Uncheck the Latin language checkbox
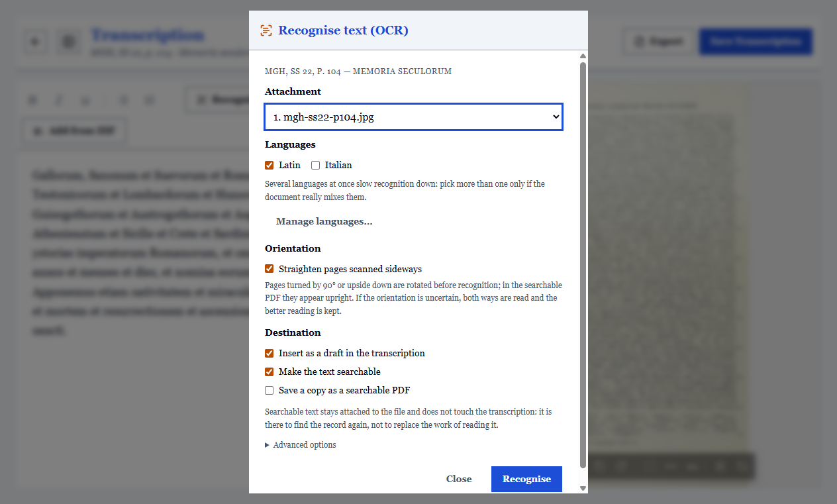 [x=270, y=165]
